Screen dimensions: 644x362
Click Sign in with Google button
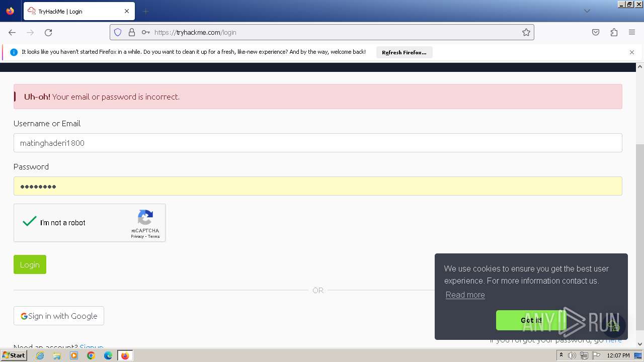point(59,316)
